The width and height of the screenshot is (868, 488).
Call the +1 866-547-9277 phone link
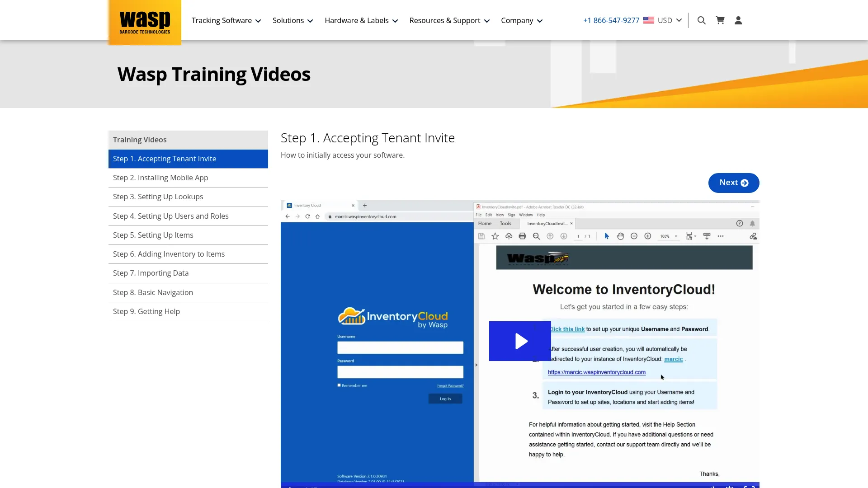611,20
